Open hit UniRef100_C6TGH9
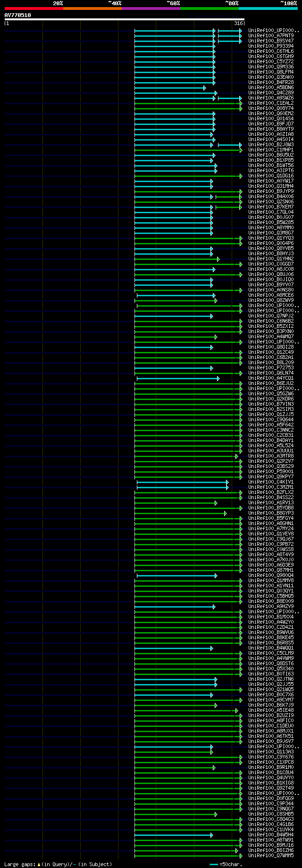The width and height of the screenshot is (302, 868). [x=271, y=57]
